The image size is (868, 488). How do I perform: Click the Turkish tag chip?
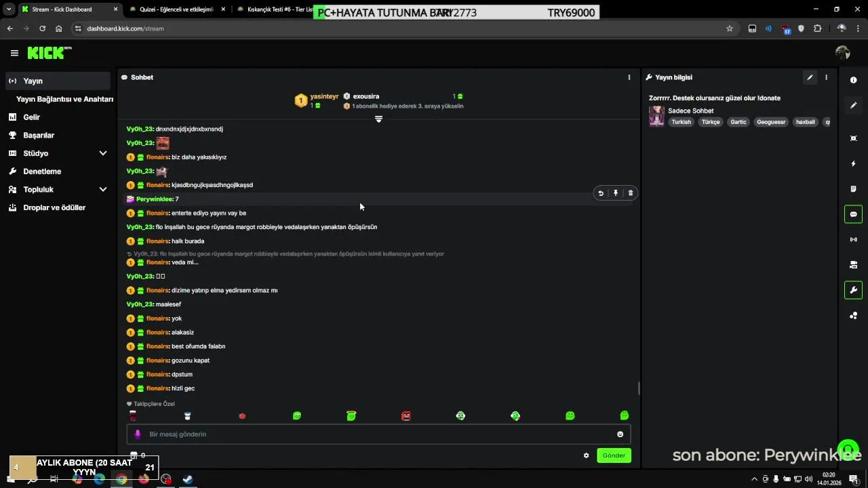(681, 122)
